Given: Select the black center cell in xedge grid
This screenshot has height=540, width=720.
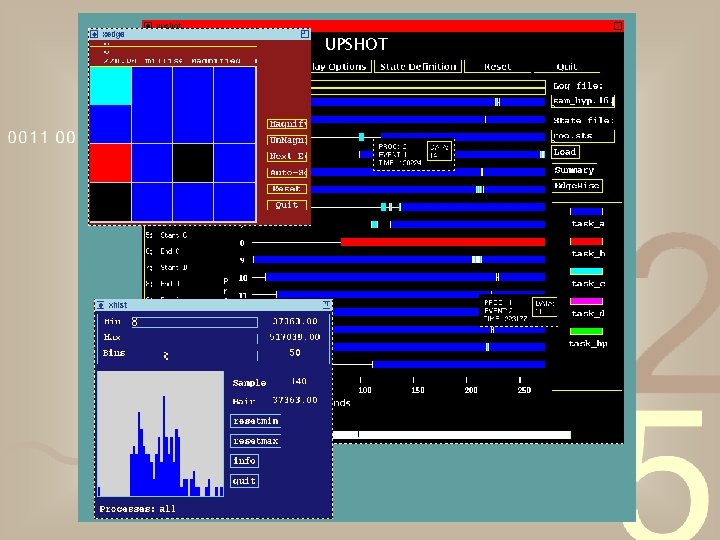Looking at the screenshot, I should (193, 163).
